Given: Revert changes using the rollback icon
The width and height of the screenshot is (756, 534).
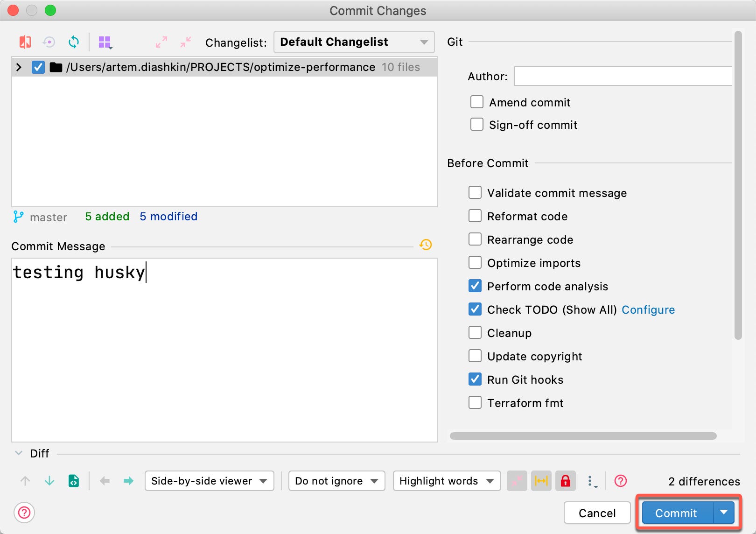Looking at the screenshot, I should pyautogui.click(x=49, y=42).
